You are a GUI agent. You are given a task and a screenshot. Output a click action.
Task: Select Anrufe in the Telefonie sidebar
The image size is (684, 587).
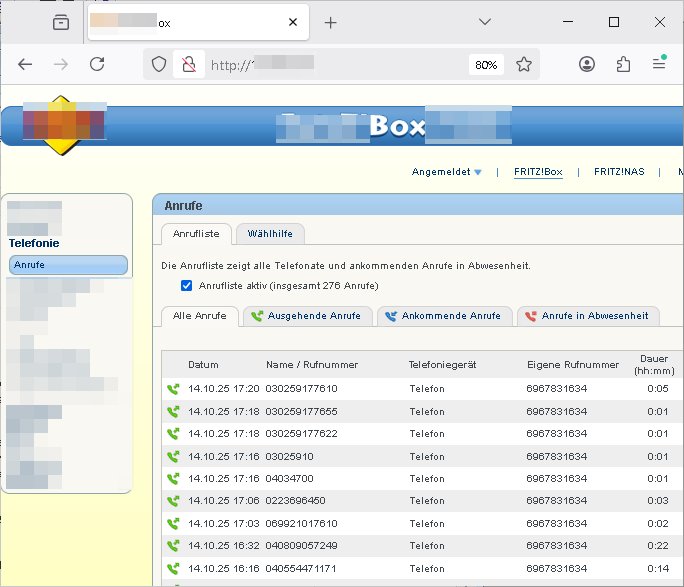[x=68, y=265]
